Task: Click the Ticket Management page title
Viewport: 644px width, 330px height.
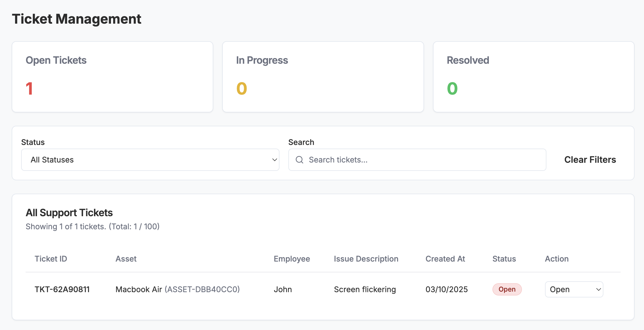Action: click(76, 19)
